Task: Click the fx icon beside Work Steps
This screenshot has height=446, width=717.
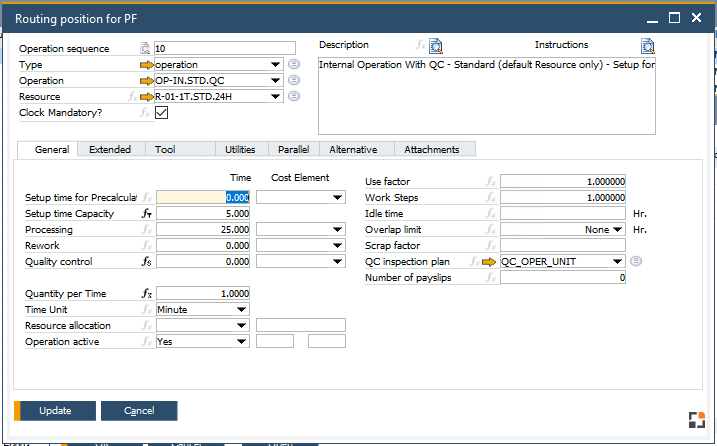Action: click(491, 198)
